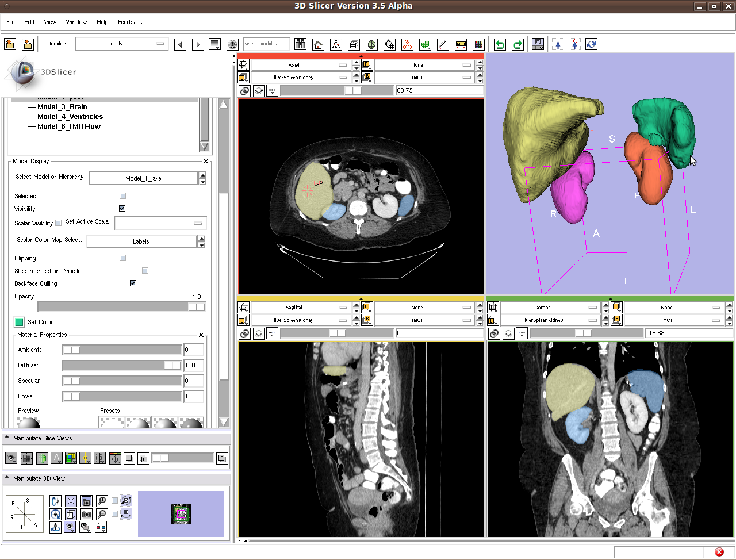Click the Home module icon in toolbar
The image size is (736, 560).
[318, 44]
